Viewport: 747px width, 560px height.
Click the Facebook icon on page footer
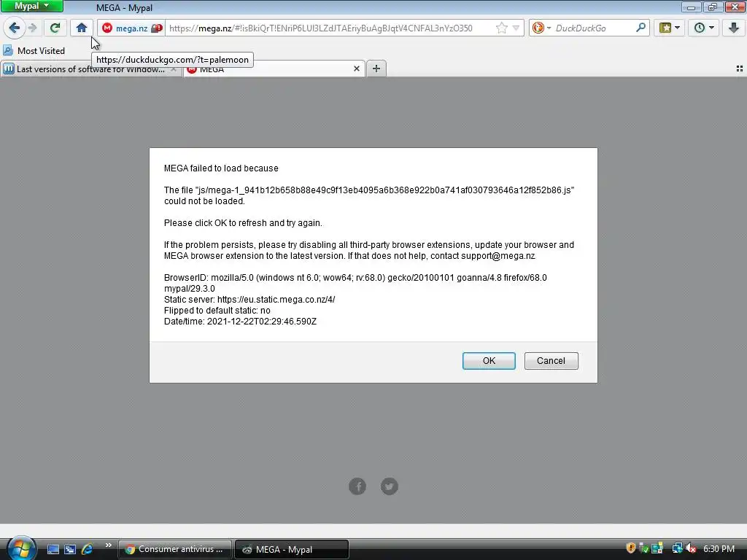pos(357,486)
